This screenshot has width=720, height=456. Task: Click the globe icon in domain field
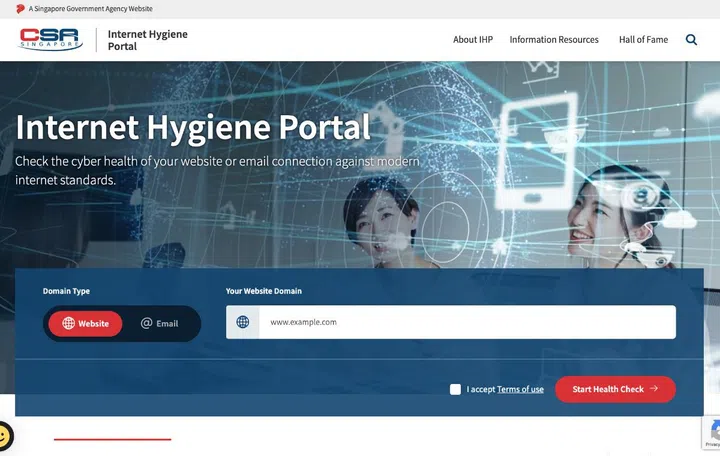pyautogui.click(x=242, y=322)
